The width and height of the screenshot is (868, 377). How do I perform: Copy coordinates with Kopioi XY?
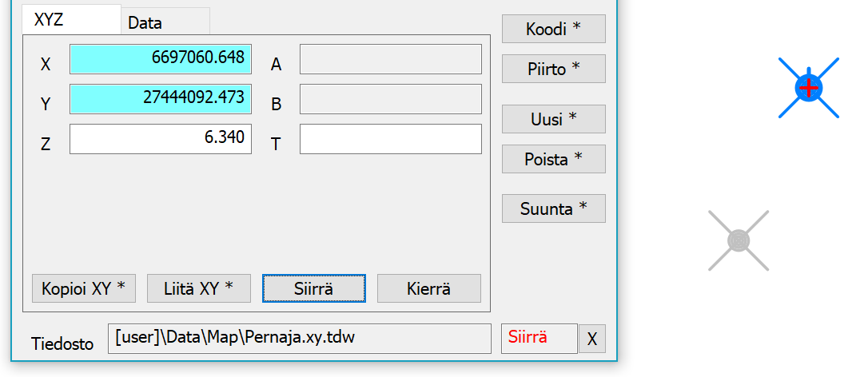84,288
